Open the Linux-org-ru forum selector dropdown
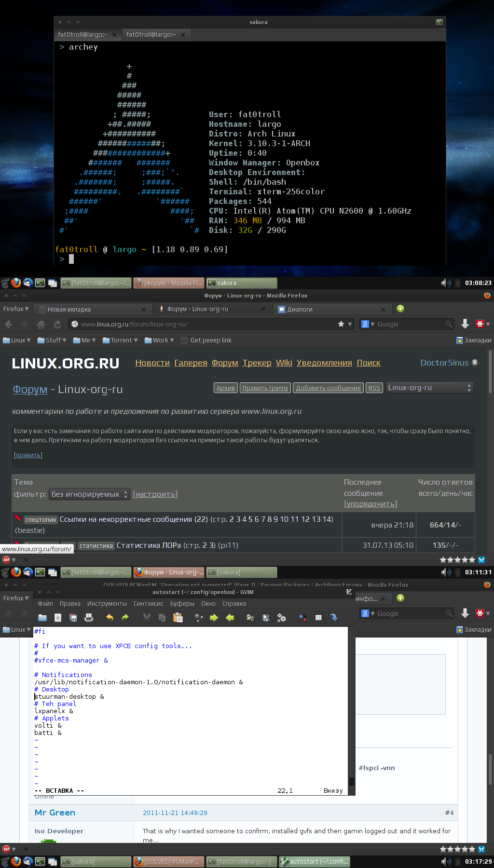The image size is (494, 868). 429,388
